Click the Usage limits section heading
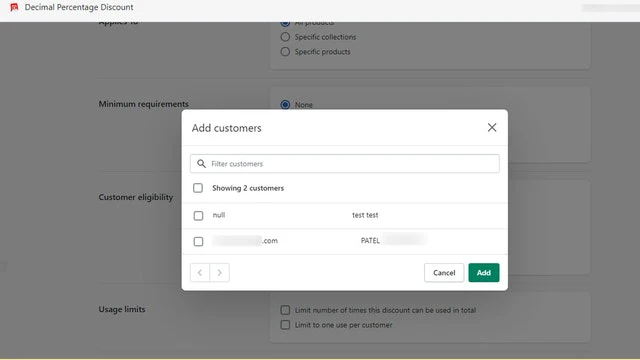 point(122,309)
